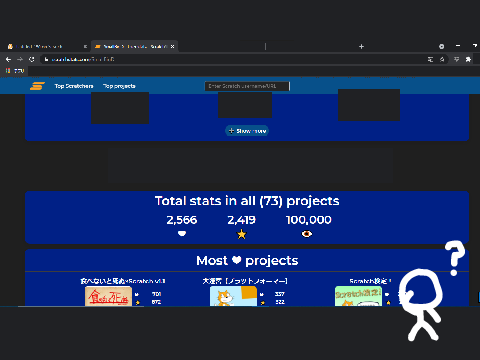Open the browser extensions puzzle icon

[468, 59]
